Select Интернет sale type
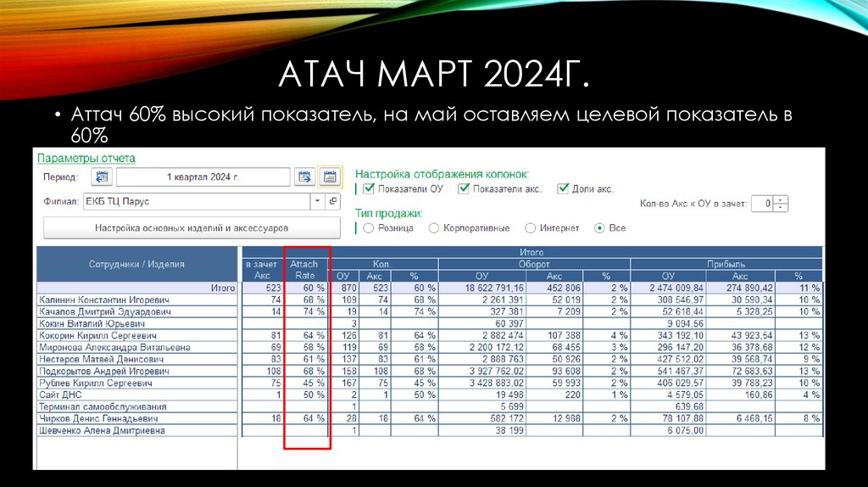This screenshot has height=487, width=868. pos(531,228)
